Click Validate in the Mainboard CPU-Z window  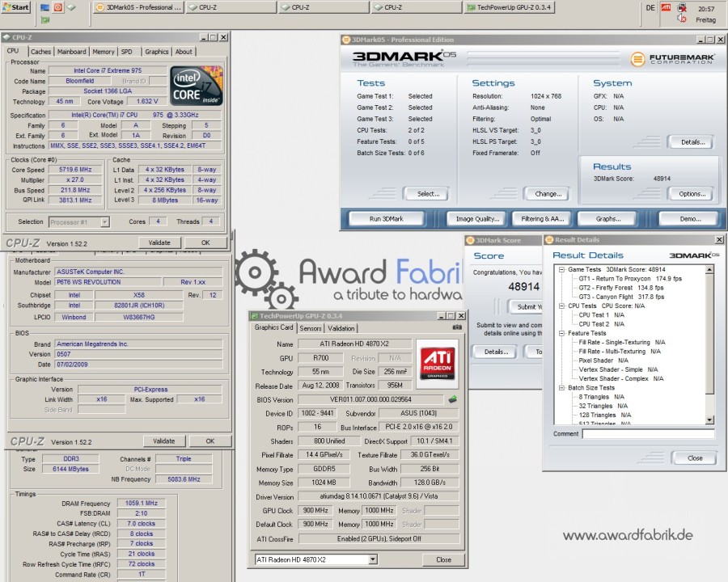pyautogui.click(x=164, y=441)
